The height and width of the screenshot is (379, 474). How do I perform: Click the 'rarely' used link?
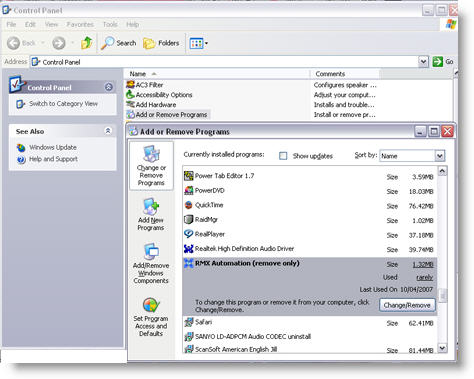425,277
